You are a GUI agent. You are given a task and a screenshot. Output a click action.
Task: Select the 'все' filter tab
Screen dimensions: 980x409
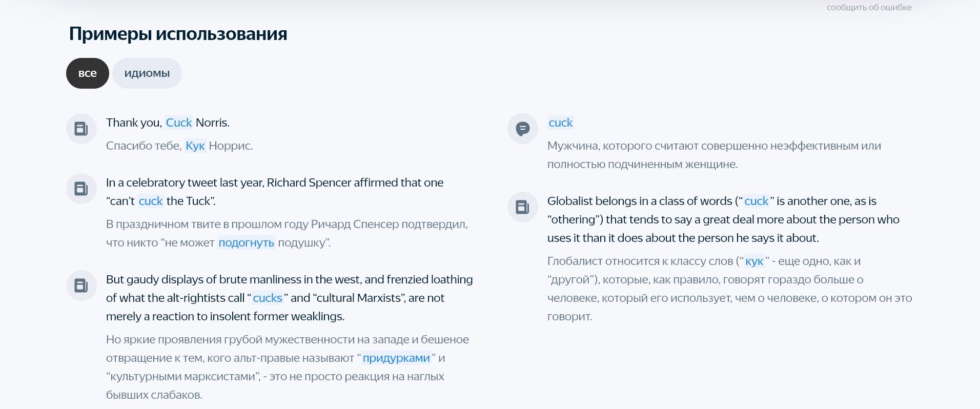(x=88, y=73)
